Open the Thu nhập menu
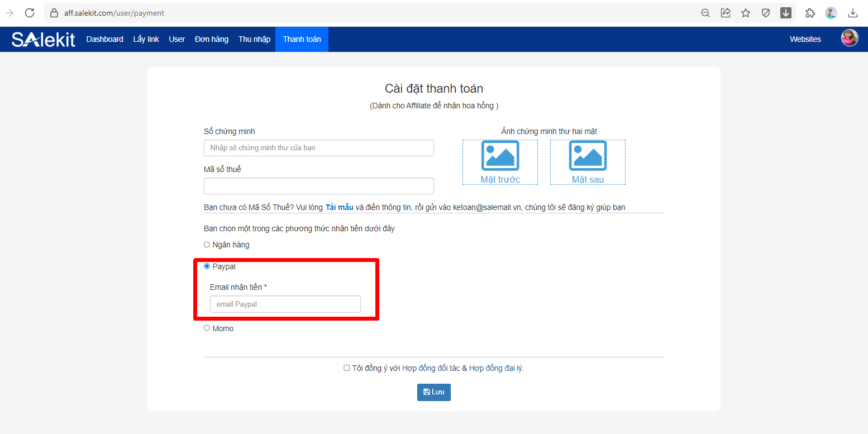868x434 pixels. pyautogui.click(x=254, y=39)
